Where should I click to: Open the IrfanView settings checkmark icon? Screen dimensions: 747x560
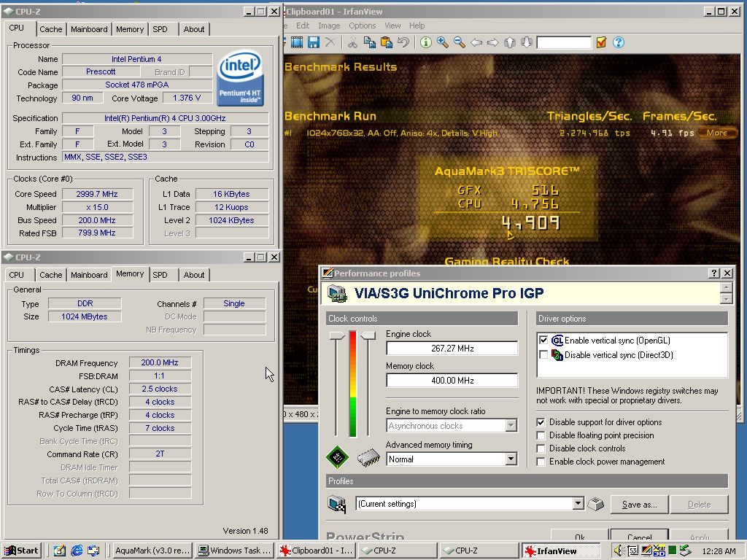click(601, 42)
